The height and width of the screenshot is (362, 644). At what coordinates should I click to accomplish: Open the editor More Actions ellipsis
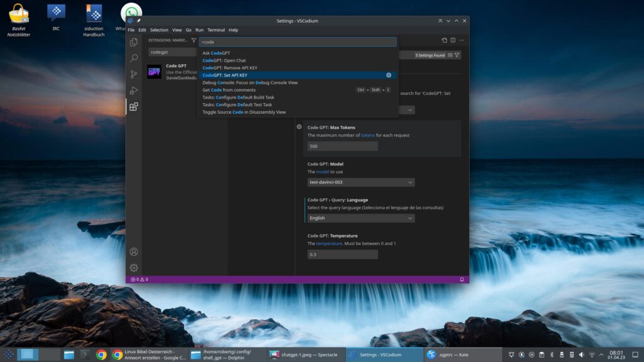(462, 40)
